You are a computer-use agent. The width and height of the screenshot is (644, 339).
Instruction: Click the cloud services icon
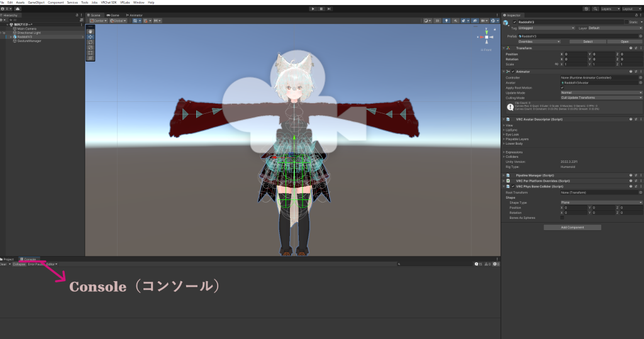(18, 9)
